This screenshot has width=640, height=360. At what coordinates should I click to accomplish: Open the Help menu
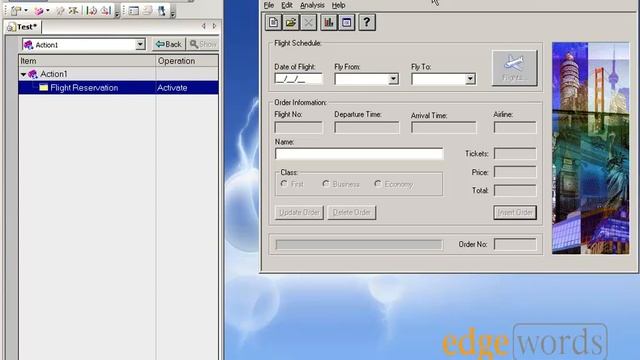click(x=338, y=5)
